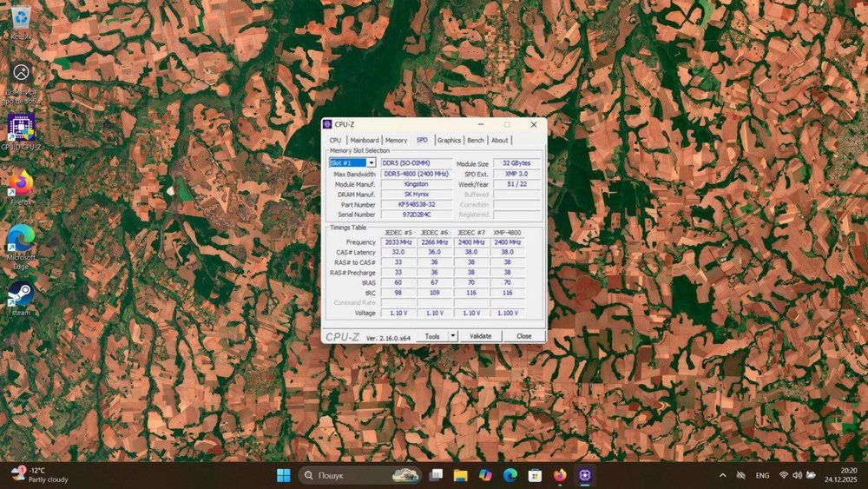Check the battery status icon

point(811,475)
